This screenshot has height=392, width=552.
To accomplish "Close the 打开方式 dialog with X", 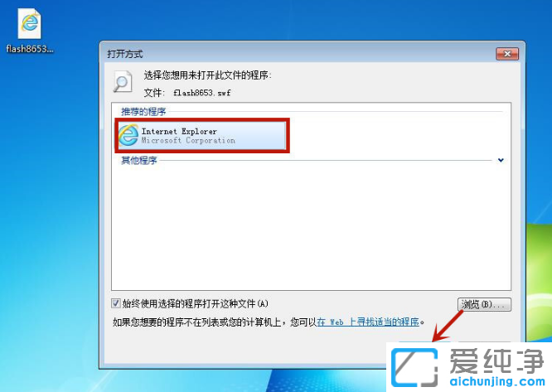I will point(507,54).
